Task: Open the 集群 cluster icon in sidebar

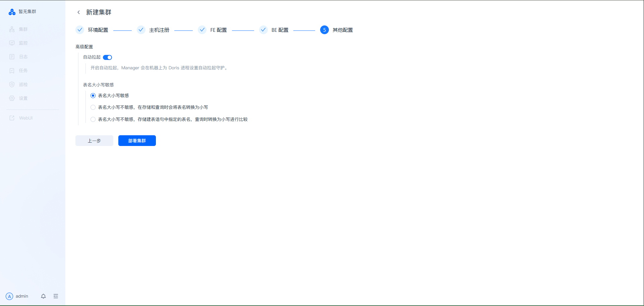Action: click(12, 29)
